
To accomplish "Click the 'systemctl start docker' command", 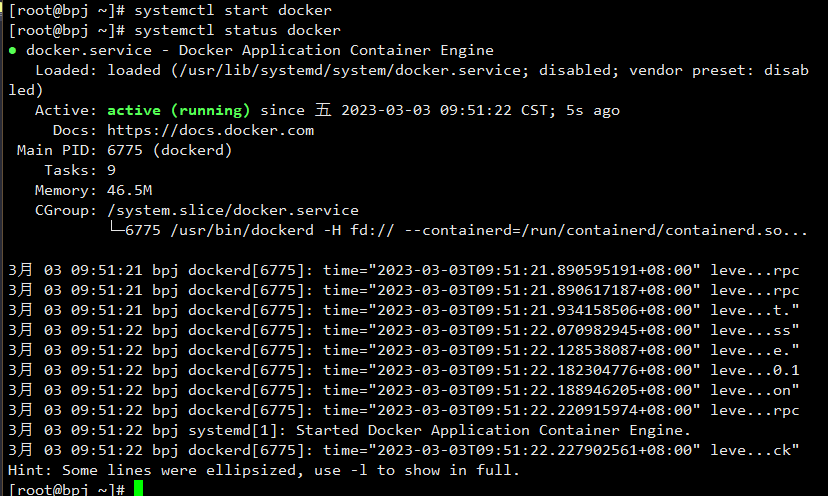I will pos(233,10).
